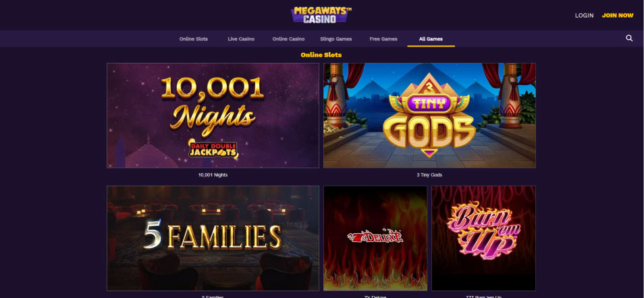Launch the Burn 'em Up game tile
The height and width of the screenshot is (298, 644).
click(483, 238)
